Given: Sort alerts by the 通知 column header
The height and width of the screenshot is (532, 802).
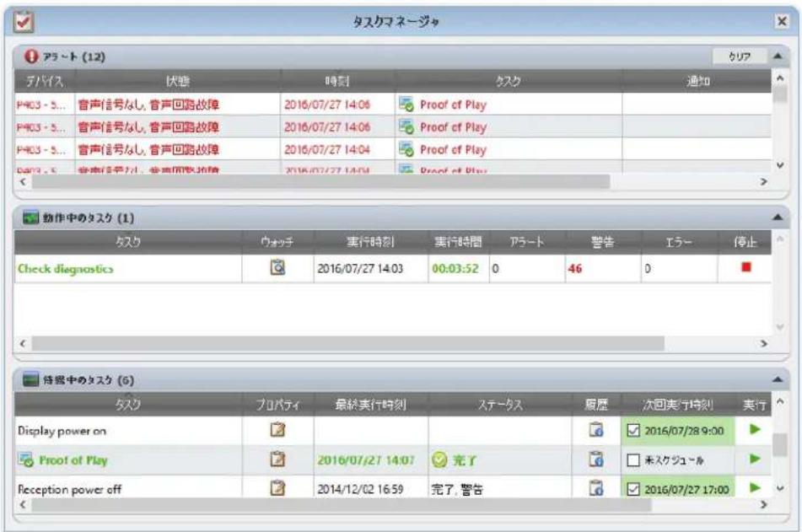Looking at the screenshot, I should click(x=697, y=81).
